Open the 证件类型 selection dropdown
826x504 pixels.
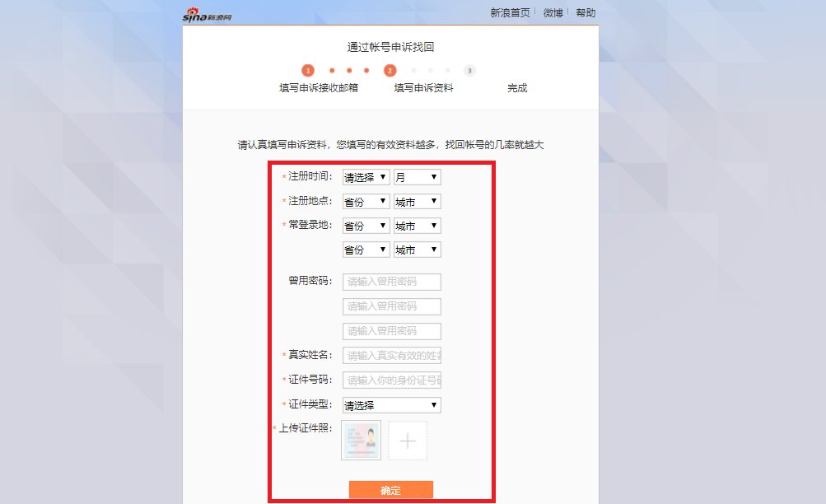391,404
